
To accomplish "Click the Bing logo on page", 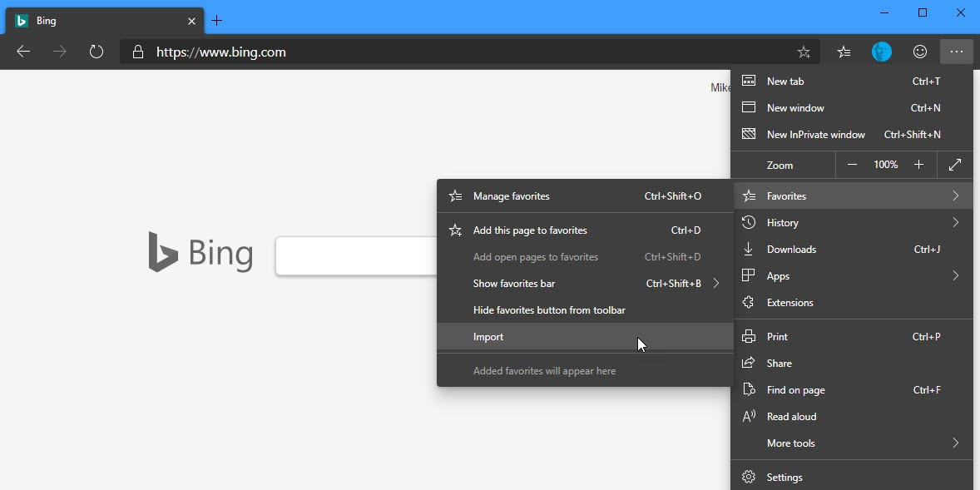I will pos(200,253).
